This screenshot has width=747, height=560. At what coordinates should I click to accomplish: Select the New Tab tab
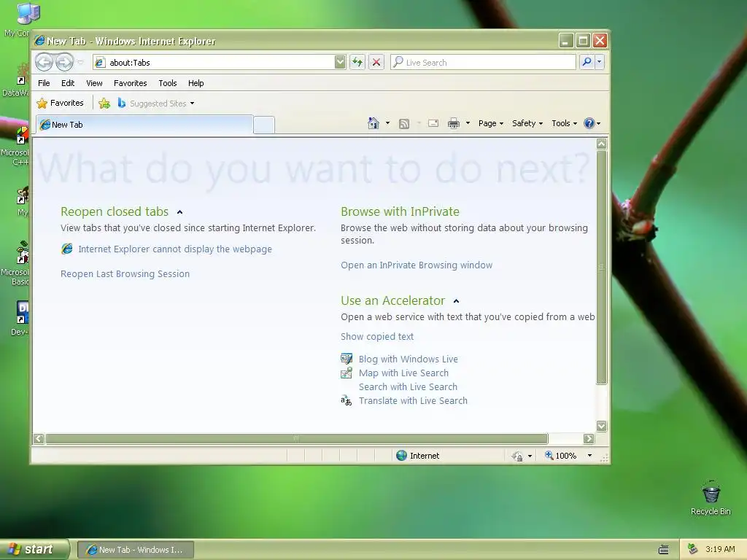[x=144, y=124]
